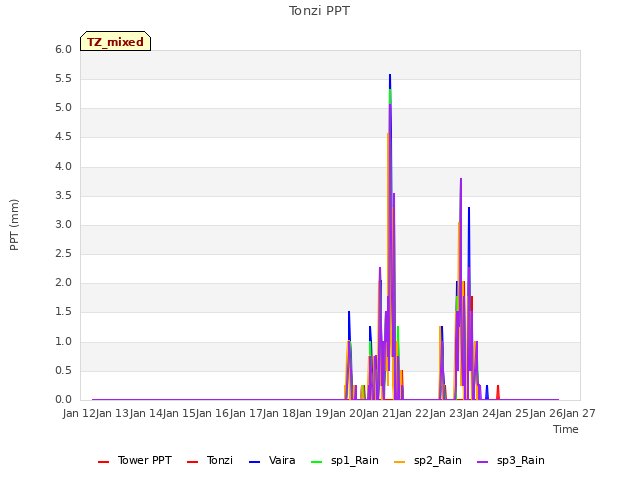This screenshot has width=640, height=480.
Task: Click the red Tower PPT legend swatch
Action: (104, 462)
